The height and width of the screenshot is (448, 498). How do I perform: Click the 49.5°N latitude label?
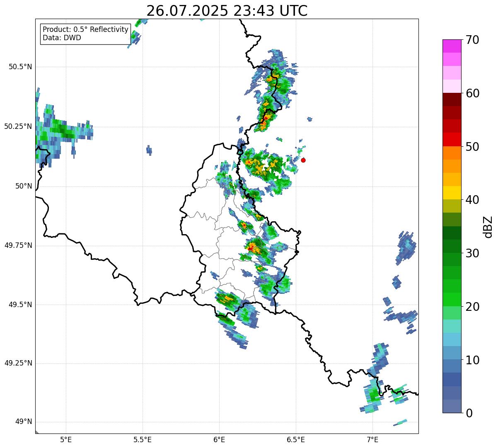coord(20,305)
